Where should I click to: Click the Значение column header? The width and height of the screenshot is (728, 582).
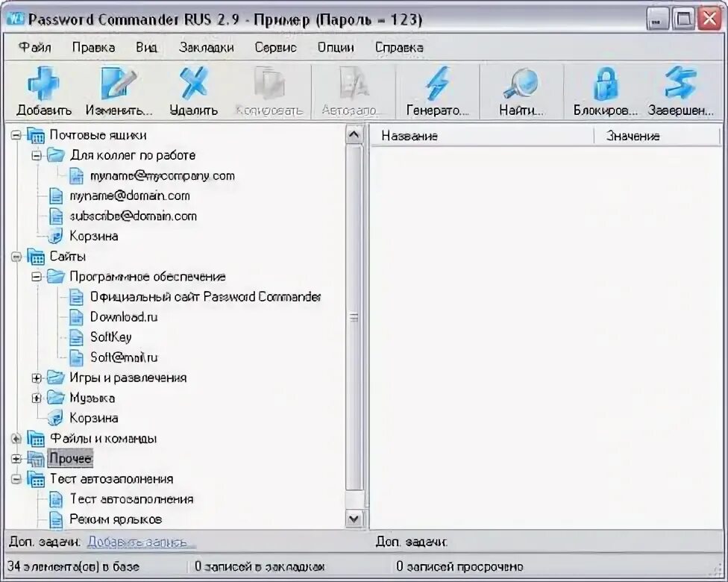click(x=658, y=136)
